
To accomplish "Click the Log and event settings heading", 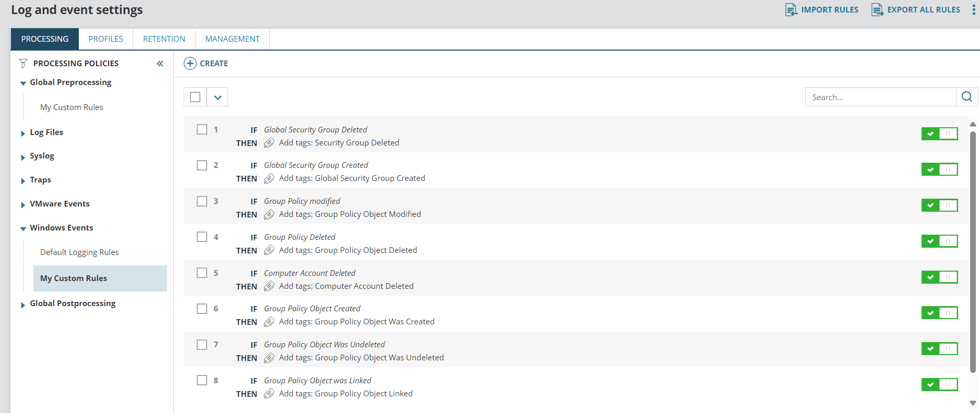I will click(x=77, y=10).
